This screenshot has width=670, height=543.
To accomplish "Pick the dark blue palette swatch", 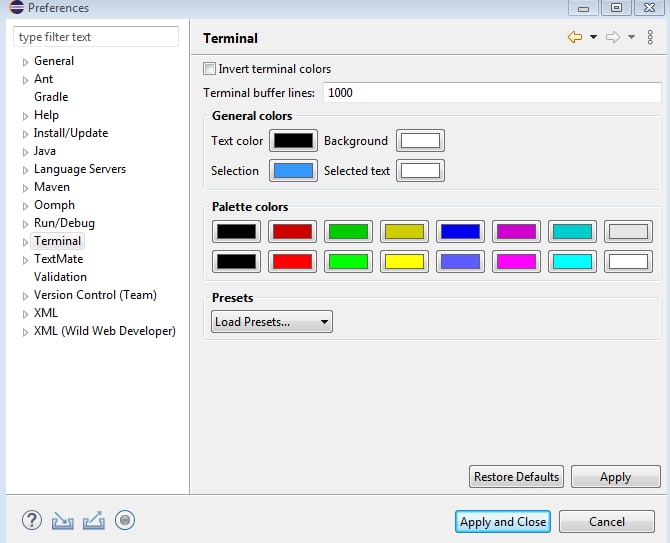I will pyautogui.click(x=460, y=232).
